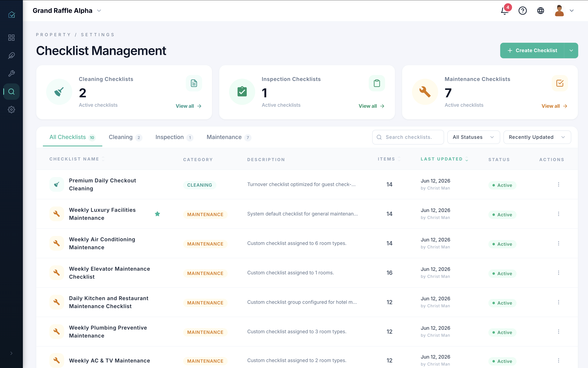Click View all on Inspection Checklists card
The image size is (588, 368).
point(372,106)
